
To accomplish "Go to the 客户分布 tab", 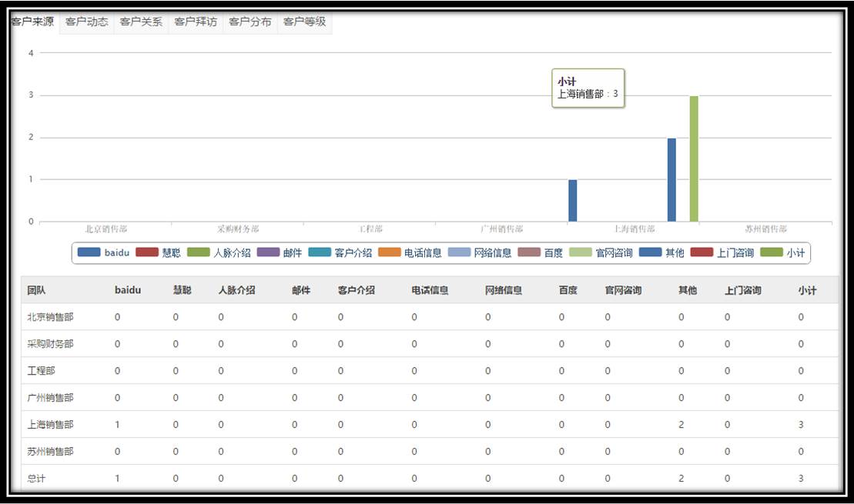I will pos(250,22).
